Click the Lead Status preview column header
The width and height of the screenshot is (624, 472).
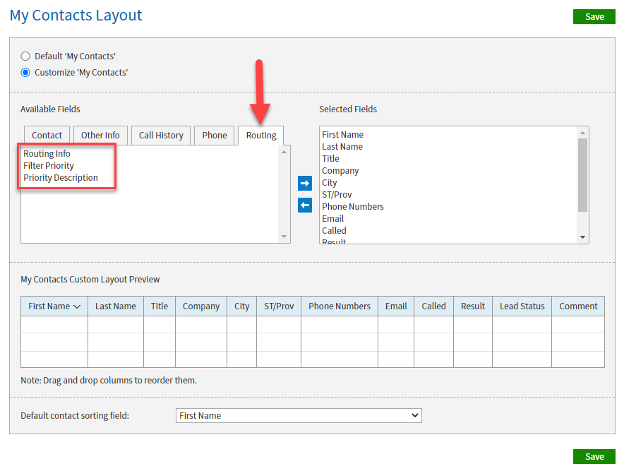[x=522, y=306]
